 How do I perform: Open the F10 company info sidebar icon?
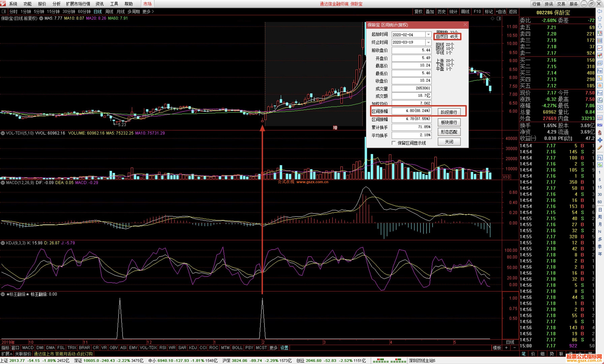[x=600, y=71]
